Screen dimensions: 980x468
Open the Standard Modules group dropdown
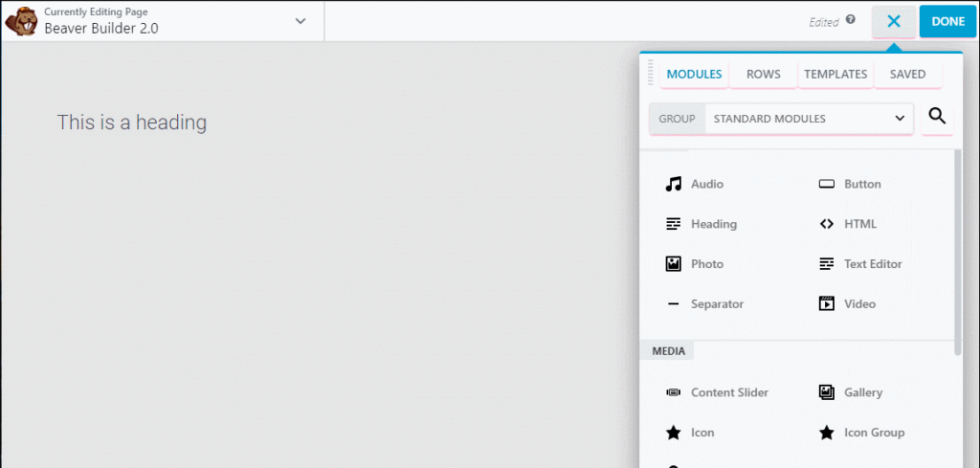point(810,119)
